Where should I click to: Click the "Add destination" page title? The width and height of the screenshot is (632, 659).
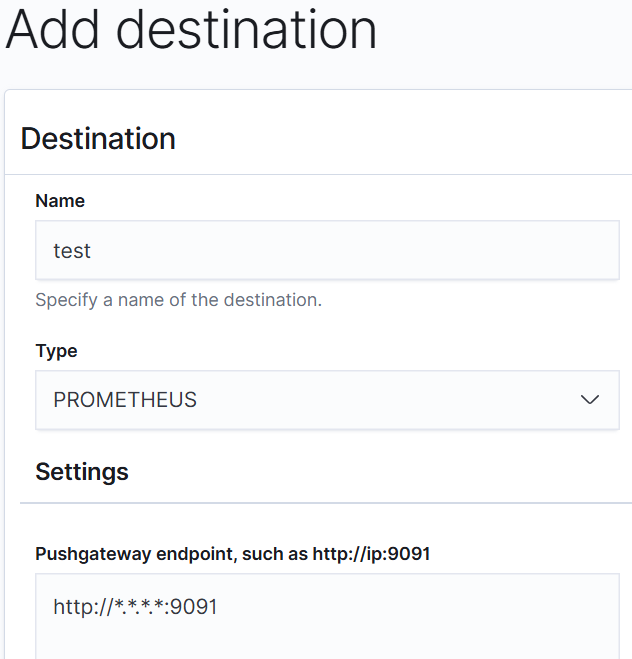[x=191, y=29]
